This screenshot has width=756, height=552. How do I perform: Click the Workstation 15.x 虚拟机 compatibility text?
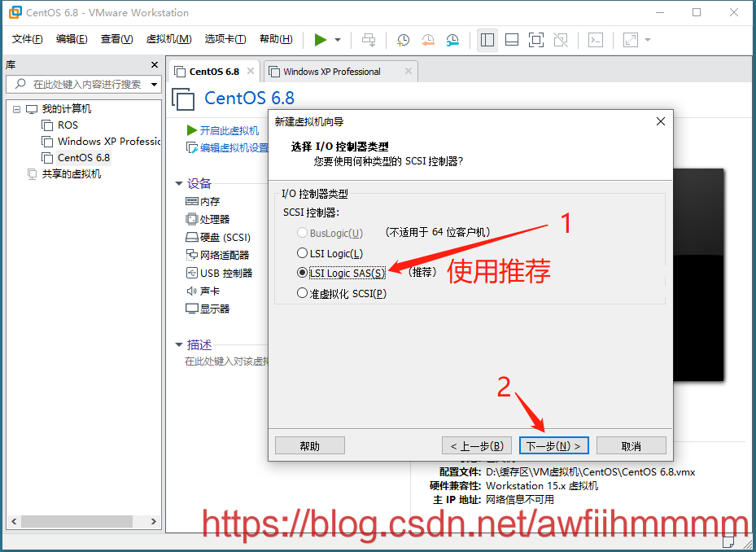[542, 485]
